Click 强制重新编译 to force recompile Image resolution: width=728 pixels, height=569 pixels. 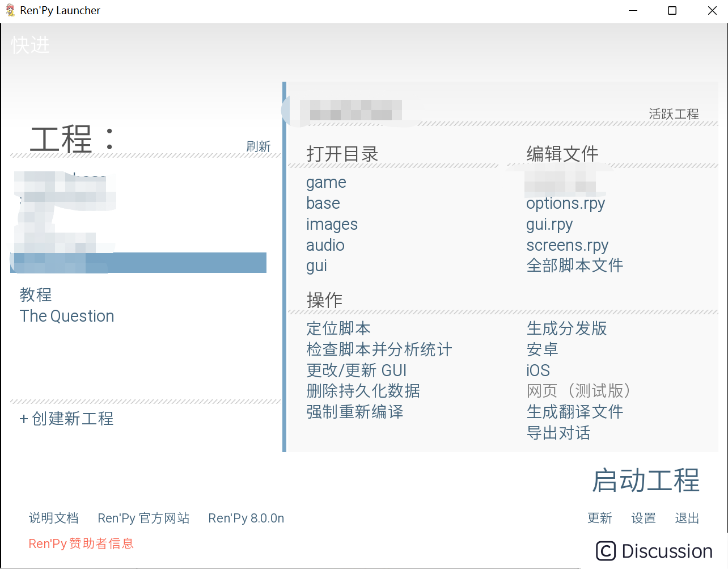pyautogui.click(x=355, y=412)
